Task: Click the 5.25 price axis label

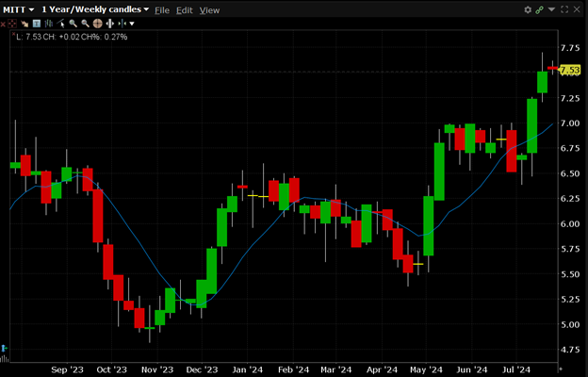Action: click(569, 300)
